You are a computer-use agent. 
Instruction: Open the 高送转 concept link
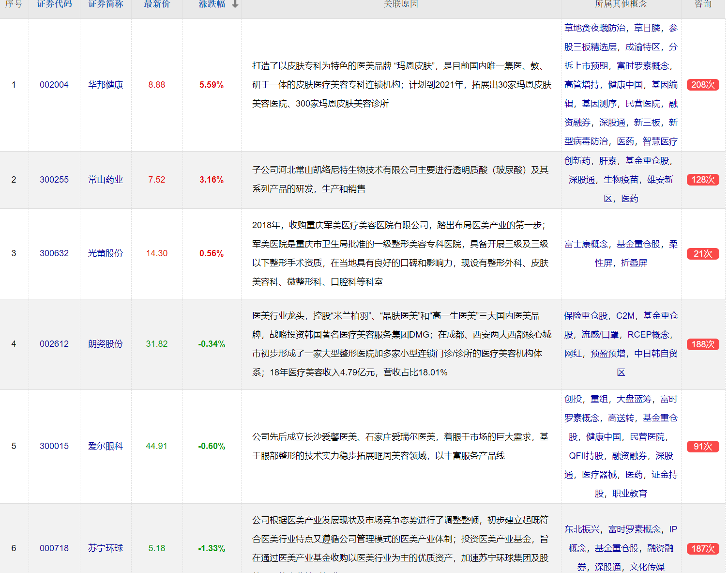[x=621, y=418]
